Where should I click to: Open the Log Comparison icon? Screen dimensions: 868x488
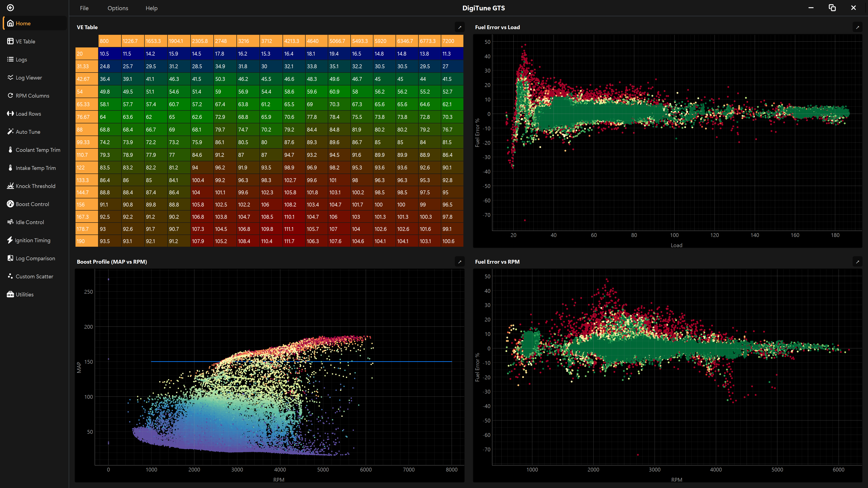pos(10,258)
